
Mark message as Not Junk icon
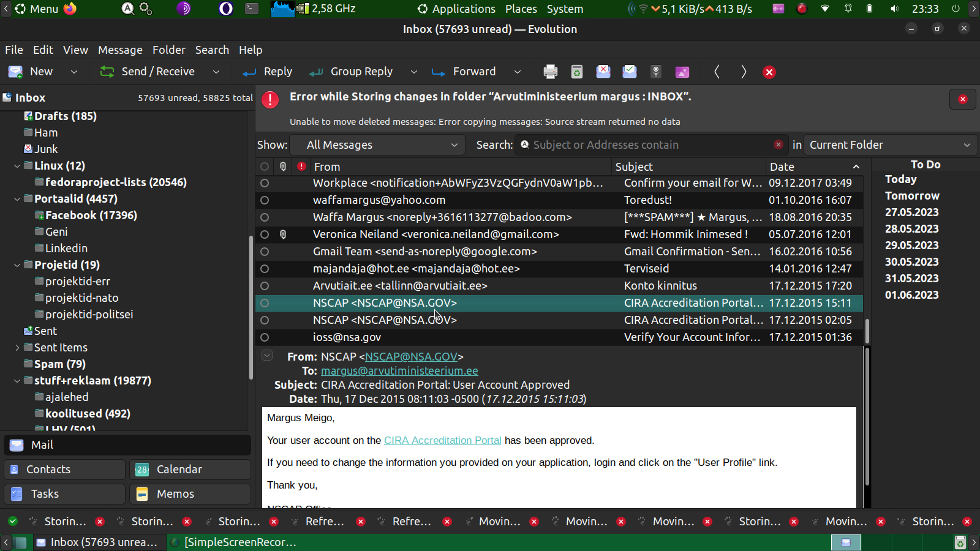pyautogui.click(x=629, y=72)
